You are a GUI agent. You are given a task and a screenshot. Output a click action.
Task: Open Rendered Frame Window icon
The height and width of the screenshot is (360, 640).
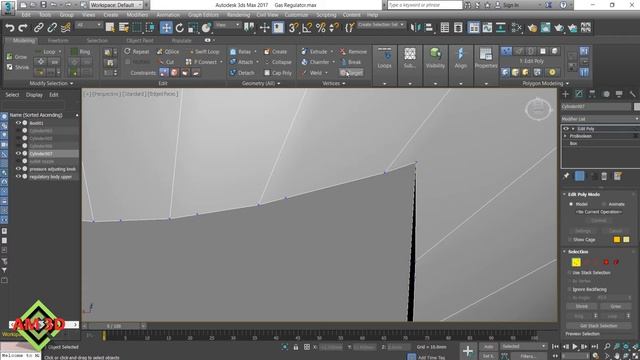click(x=545, y=28)
